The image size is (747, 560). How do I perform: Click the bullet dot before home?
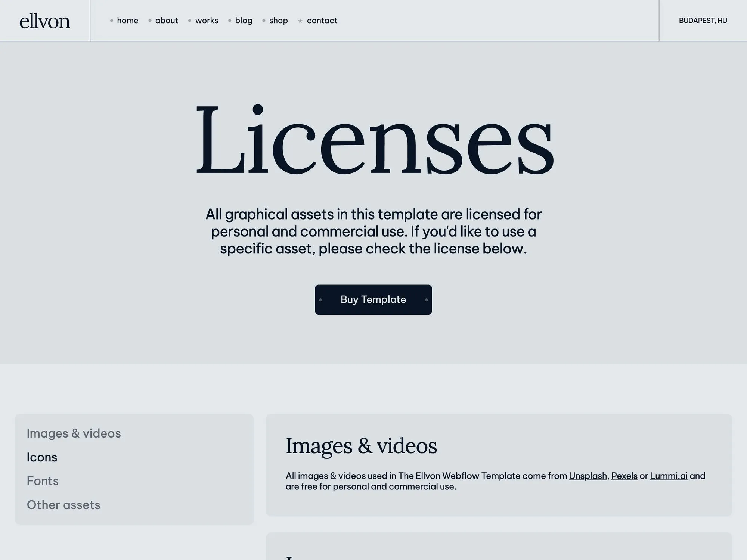coord(111,21)
